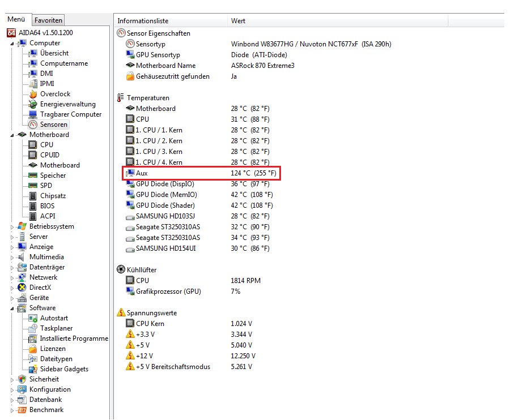The height and width of the screenshot is (420, 515).
Task: Expand the Datenträger tree node
Action: (12, 267)
